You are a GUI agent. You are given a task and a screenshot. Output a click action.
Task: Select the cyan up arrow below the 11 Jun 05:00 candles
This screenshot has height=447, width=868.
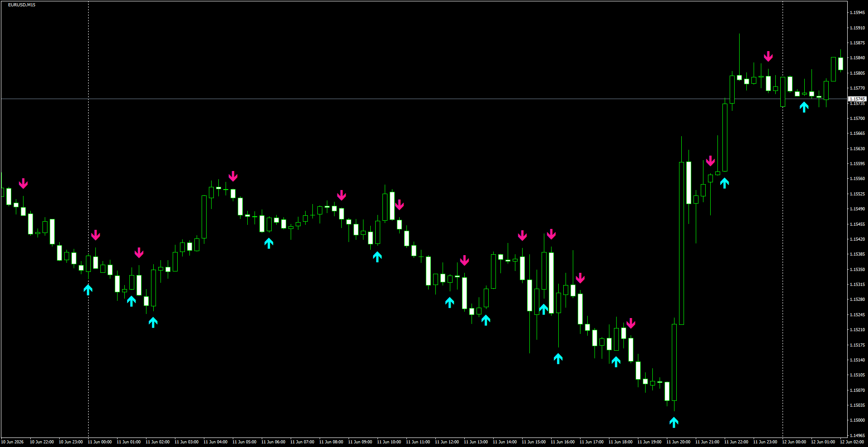(269, 243)
